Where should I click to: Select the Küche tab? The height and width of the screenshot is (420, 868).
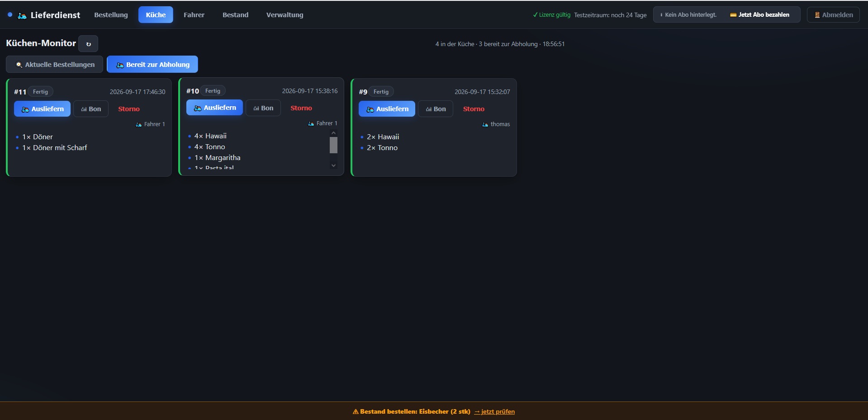pos(156,15)
